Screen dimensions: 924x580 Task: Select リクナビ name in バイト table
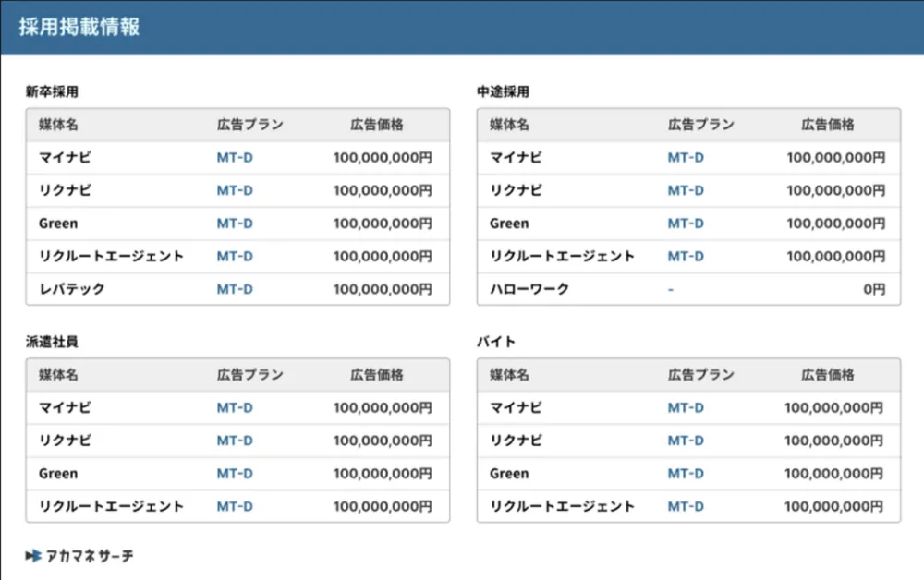(516, 441)
